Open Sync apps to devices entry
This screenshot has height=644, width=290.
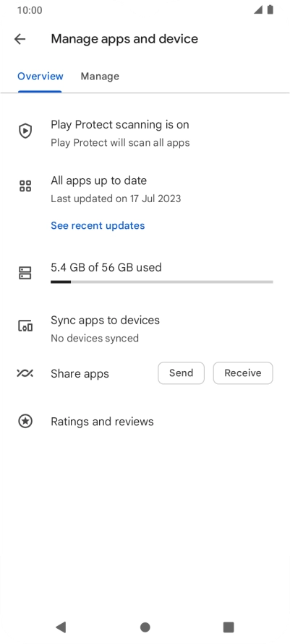(145, 328)
